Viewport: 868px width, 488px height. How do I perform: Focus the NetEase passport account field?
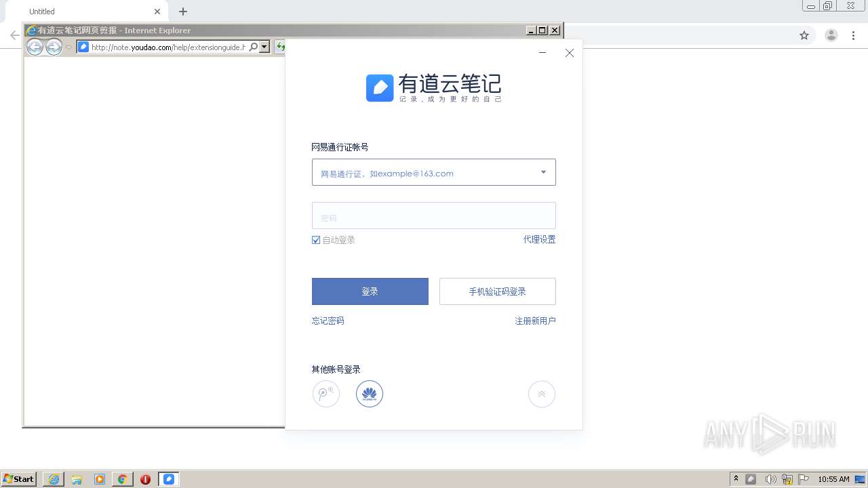click(x=434, y=172)
